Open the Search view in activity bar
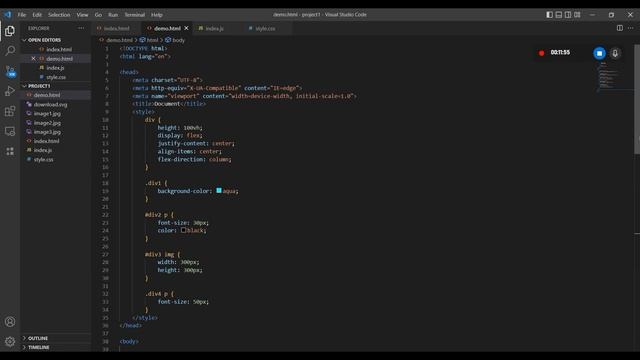The height and width of the screenshot is (360, 640). click(x=10, y=51)
